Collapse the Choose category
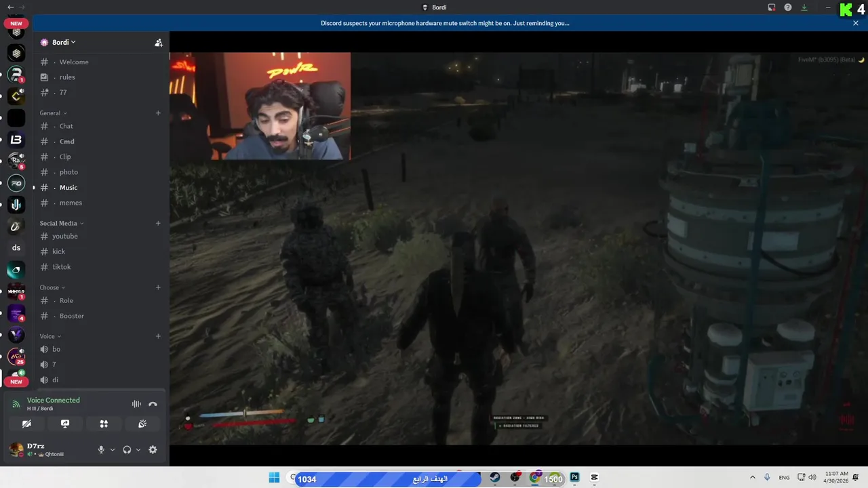868x488 pixels. coord(52,287)
